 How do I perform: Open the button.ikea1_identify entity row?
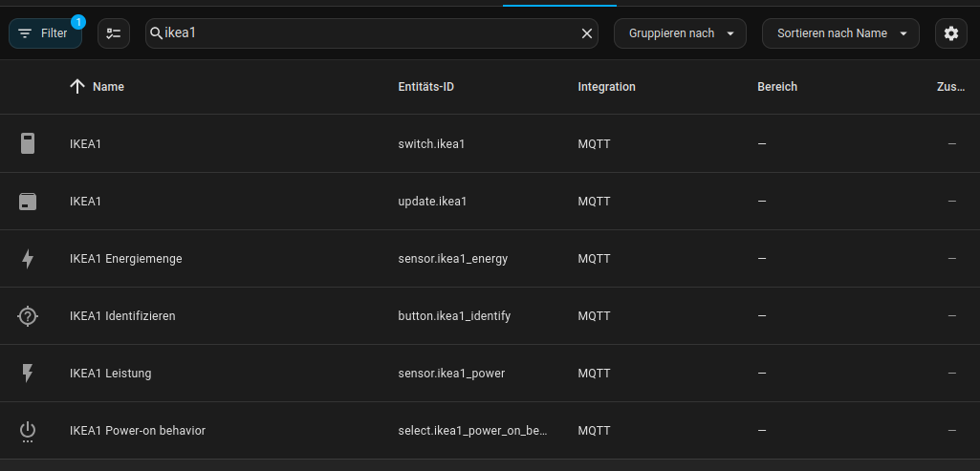[490, 316]
